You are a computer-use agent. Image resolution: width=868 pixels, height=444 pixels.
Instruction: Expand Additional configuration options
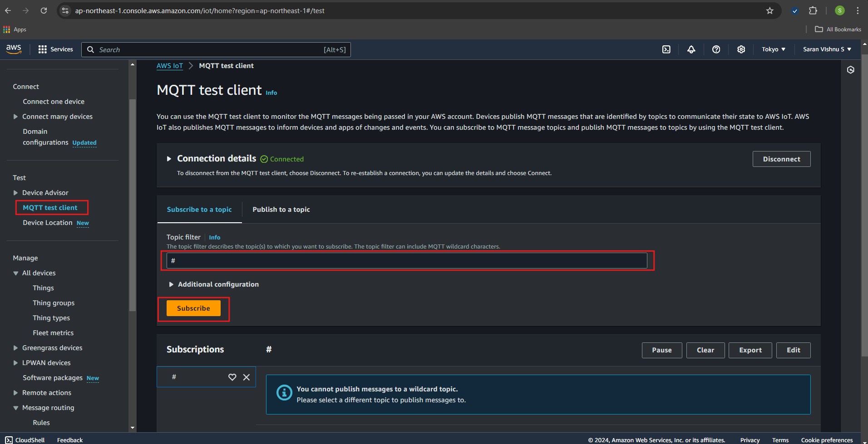pyautogui.click(x=171, y=284)
